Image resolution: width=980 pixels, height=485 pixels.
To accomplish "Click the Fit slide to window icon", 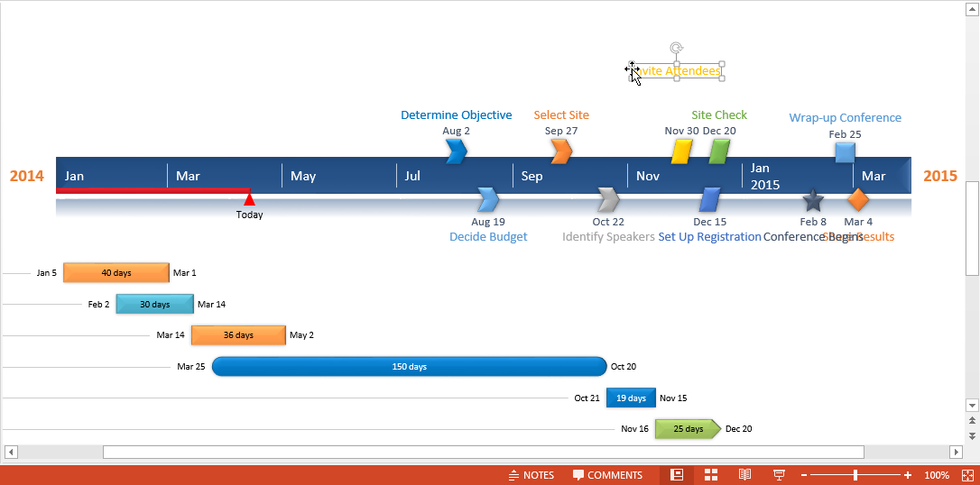I will point(968,475).
